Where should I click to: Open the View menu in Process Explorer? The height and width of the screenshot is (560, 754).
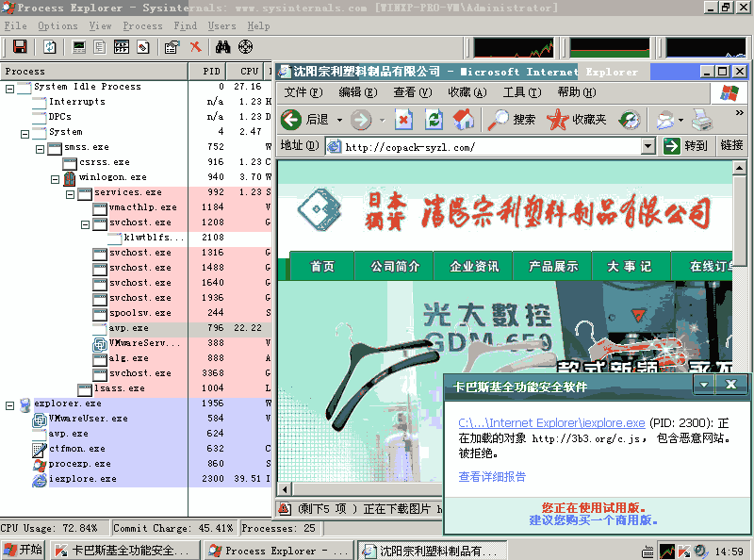tap(100, 26)
